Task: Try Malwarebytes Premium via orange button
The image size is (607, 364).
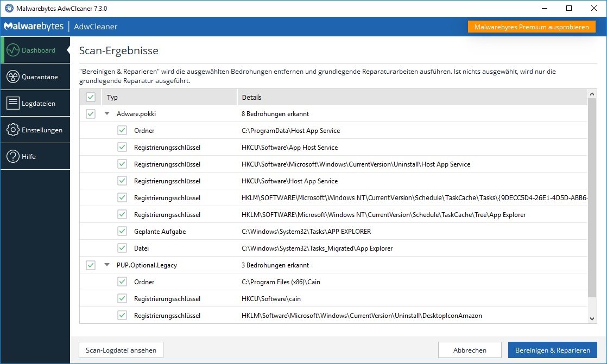Action: click(531, 27)
